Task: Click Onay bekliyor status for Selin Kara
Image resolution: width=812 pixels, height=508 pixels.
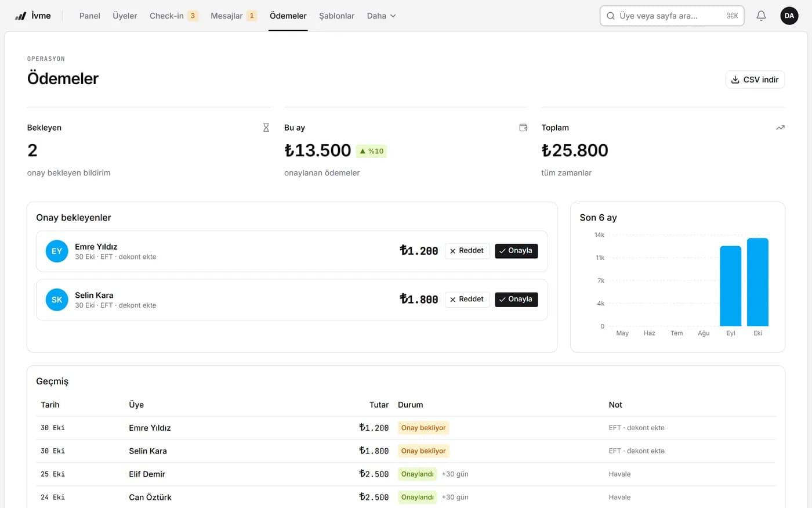Action: pos(423,451)
